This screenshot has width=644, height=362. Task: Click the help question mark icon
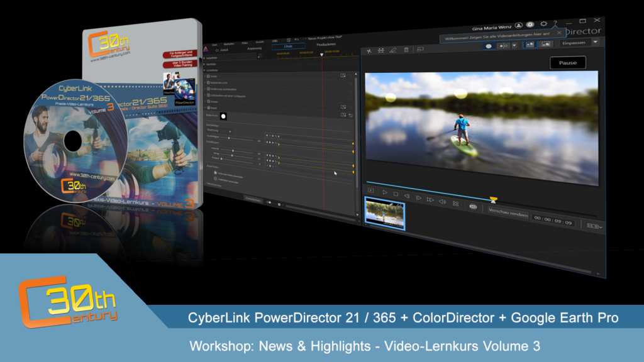tap(555, 23)
